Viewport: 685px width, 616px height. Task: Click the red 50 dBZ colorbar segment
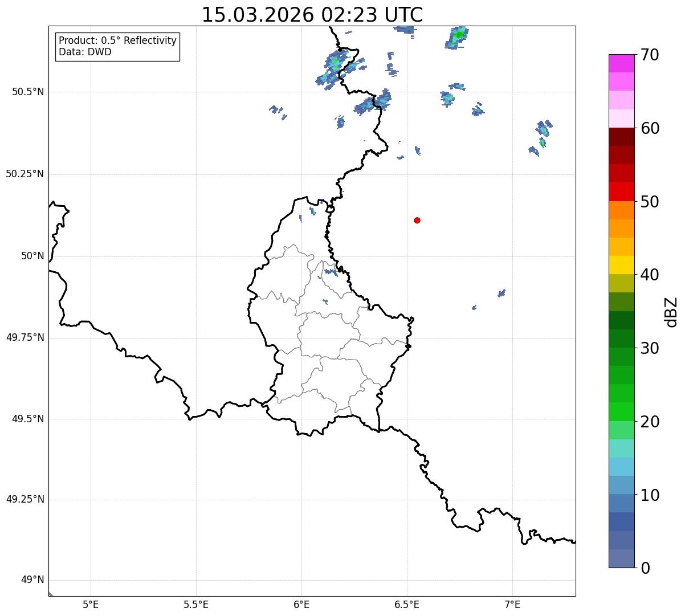pyautogui.click(x=621, y=191)
